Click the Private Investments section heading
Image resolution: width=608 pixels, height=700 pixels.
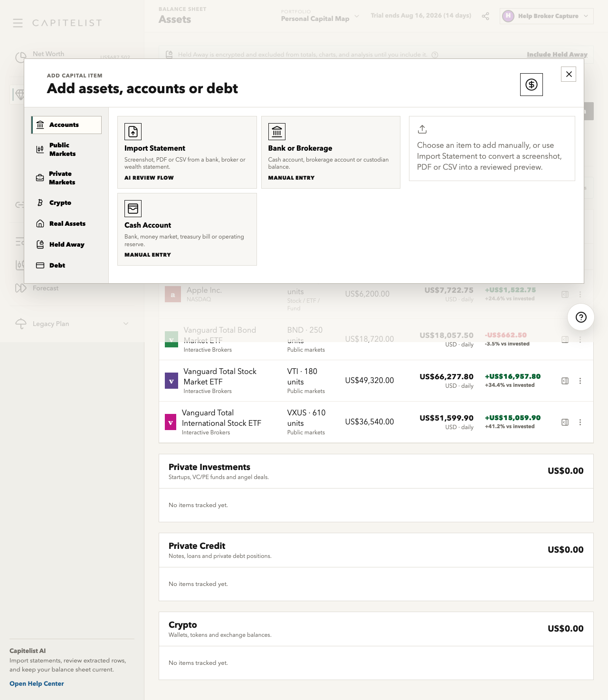pos(209,468)
